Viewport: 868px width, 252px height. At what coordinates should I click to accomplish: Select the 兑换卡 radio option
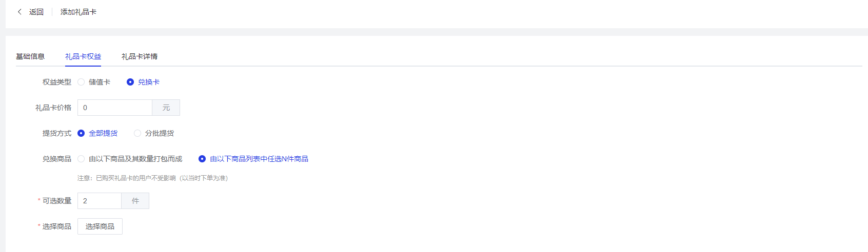pyautogui.click(x=130, y=82)
